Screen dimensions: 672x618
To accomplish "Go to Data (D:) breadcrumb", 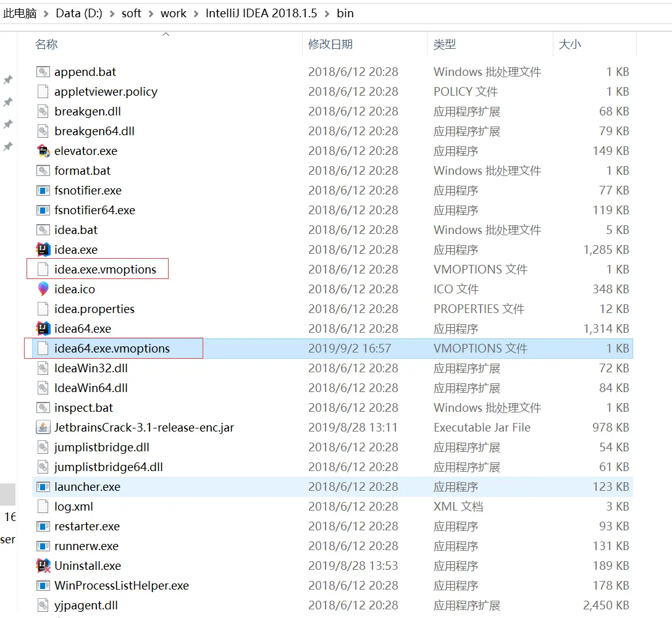I will (x=79, y=14).
